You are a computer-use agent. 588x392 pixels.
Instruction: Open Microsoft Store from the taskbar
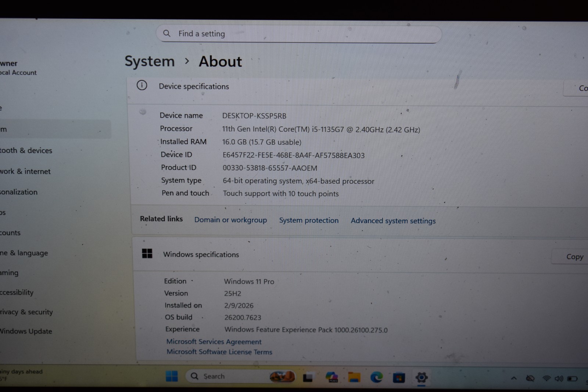pyautogui.click(x=399, y=378)
